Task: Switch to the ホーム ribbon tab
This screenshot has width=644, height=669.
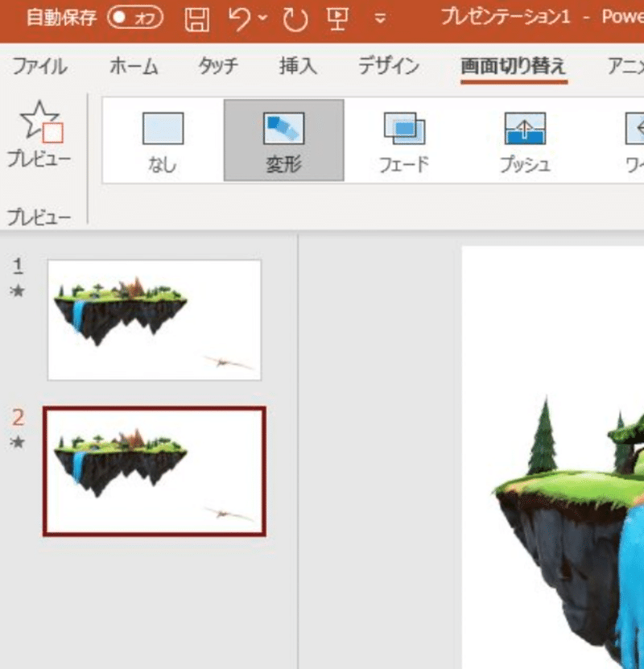Action: 131,67
